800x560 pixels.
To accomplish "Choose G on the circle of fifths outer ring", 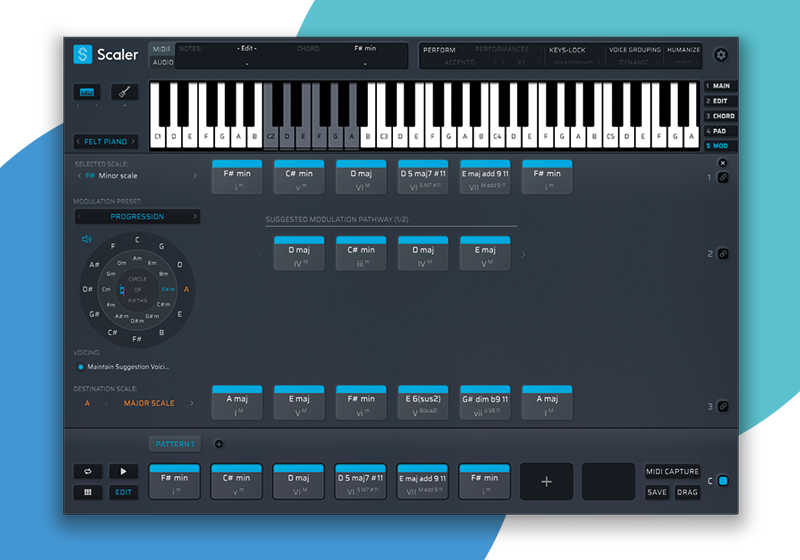I will point(161,246).
